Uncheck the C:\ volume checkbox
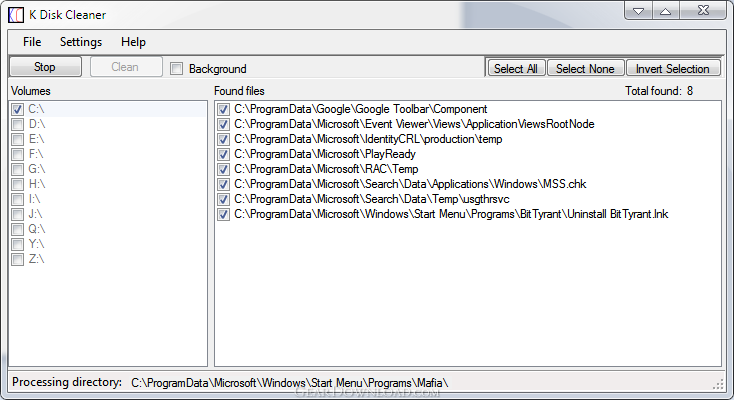Image resolution: width=734 pixels, height=400 pixels. pyautogui.click(x=18, y=110)
